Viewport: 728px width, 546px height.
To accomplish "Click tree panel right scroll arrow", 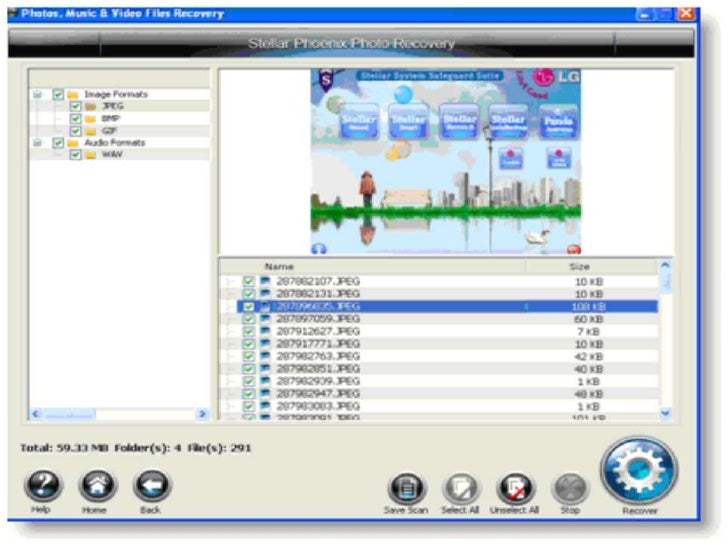I will click(202, 414).
